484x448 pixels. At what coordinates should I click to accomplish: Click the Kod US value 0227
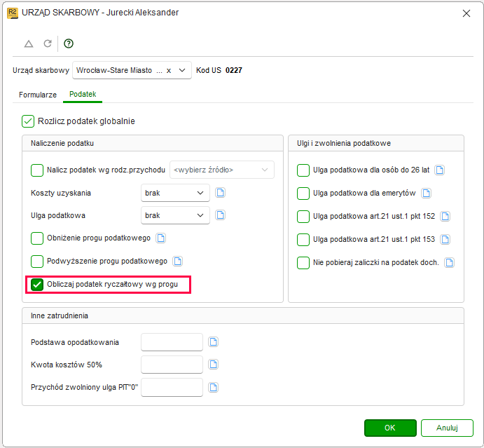(x=234, y=70)
